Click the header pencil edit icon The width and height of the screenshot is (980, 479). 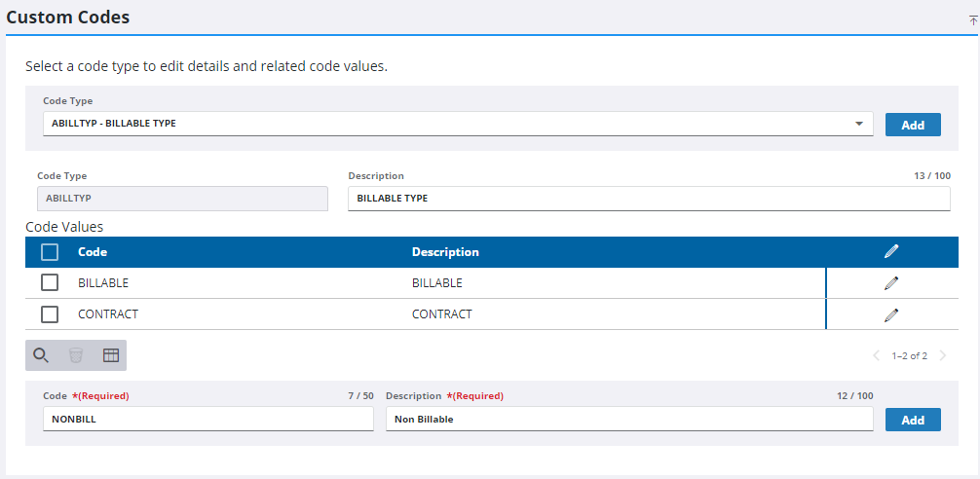[891, 252]
